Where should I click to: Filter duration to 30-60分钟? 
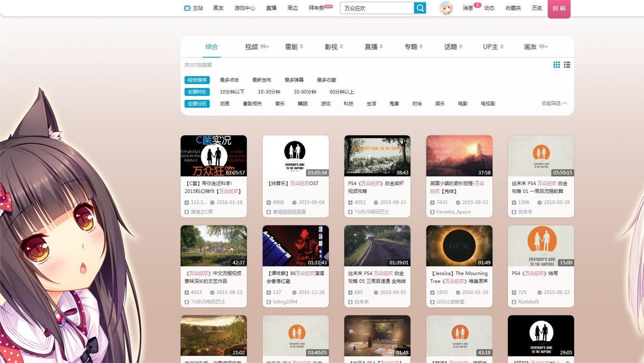pos(305,92)
